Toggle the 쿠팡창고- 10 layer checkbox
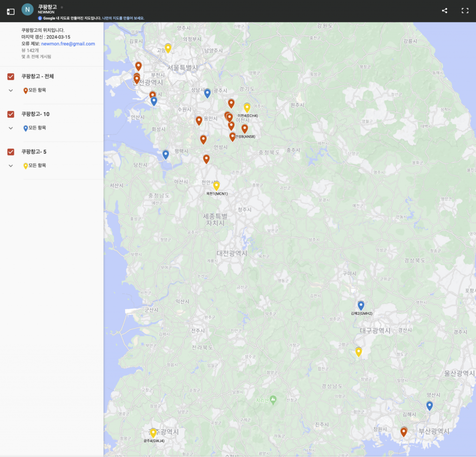 11,114
